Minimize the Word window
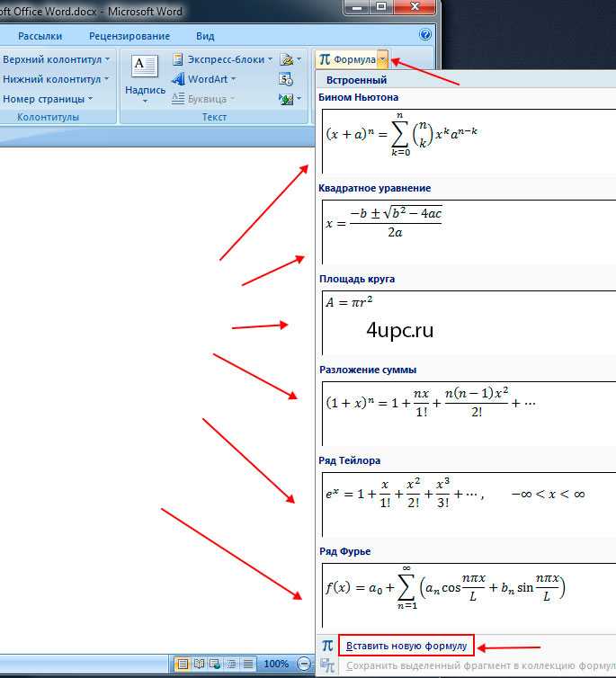Screen dimensions: 616x678 pos(358,7)
